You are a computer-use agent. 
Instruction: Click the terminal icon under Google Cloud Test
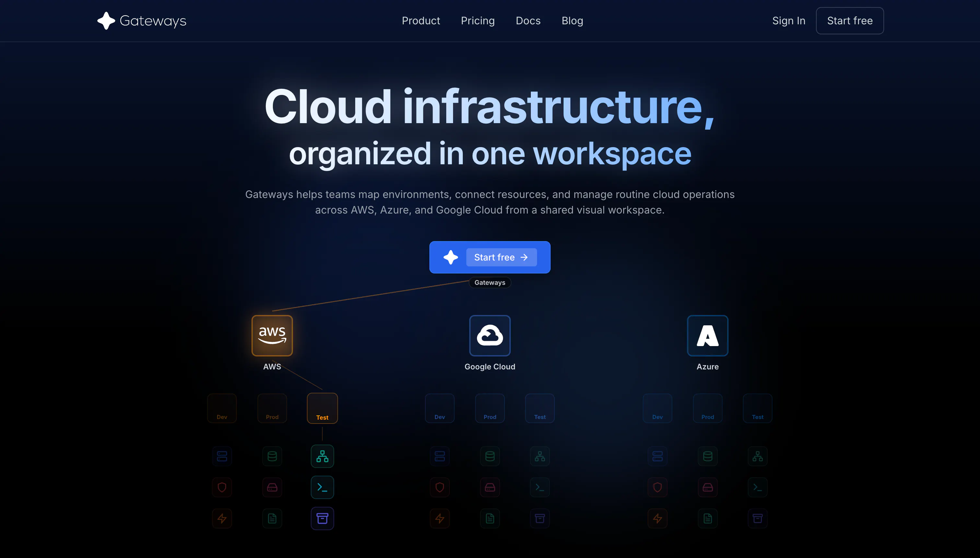coord(540,487)
